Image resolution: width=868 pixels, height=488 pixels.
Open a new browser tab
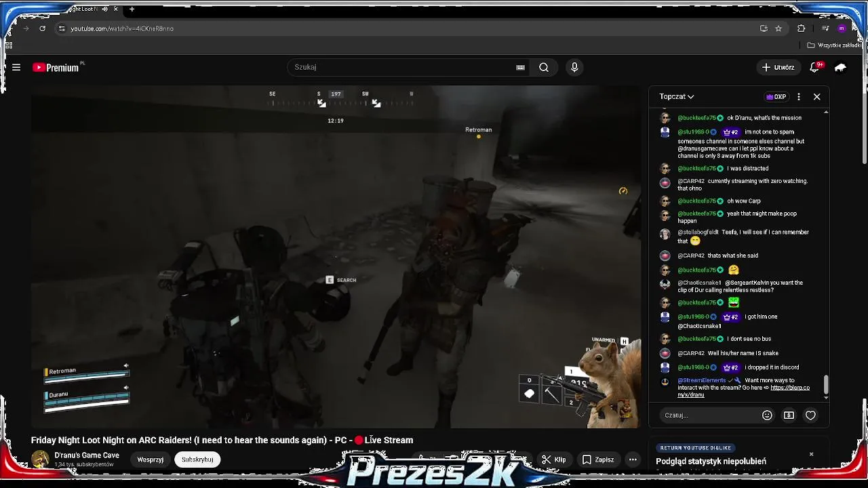click(132, 9)
